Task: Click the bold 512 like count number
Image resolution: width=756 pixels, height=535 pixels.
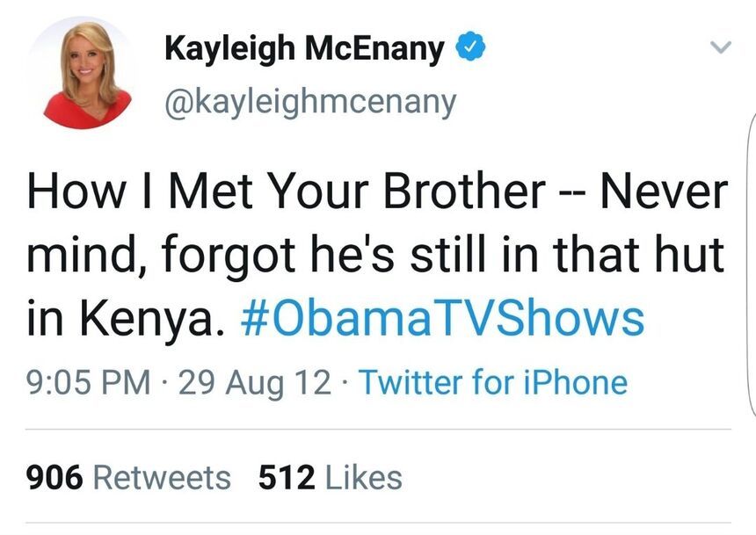Action: coord(287,478)
